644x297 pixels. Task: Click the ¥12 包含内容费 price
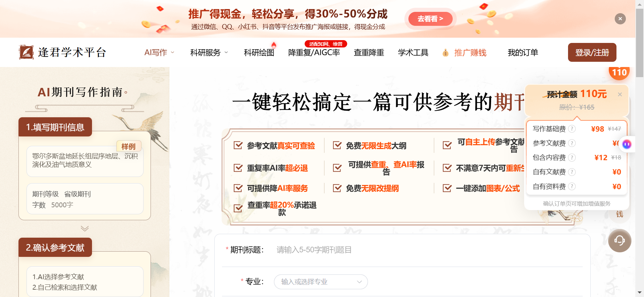pyautogui.click(x=601, y=158)
